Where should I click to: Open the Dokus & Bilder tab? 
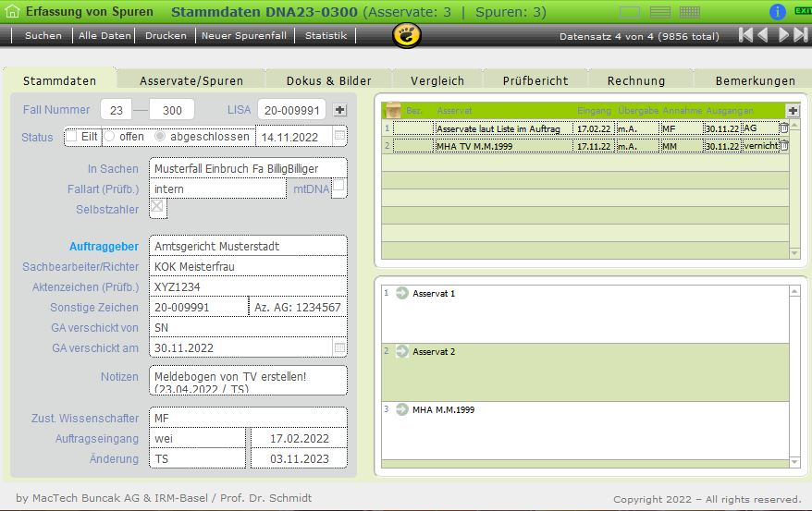[329, 81]
